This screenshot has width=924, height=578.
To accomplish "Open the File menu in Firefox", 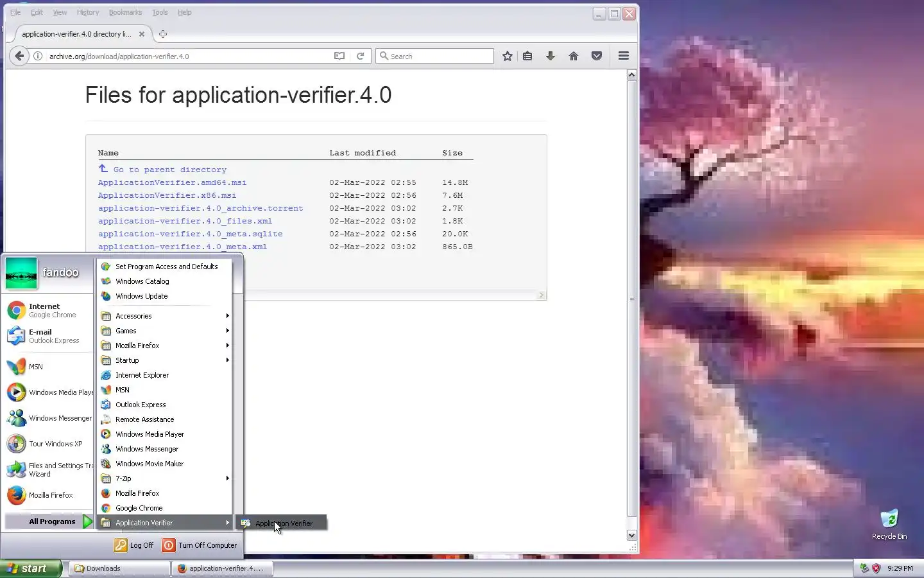I will coord(15,12).
